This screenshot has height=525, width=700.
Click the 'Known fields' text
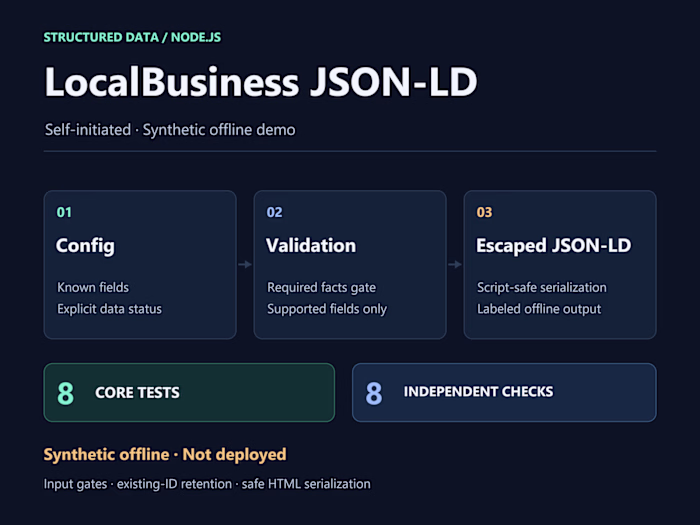coord(93,287)
